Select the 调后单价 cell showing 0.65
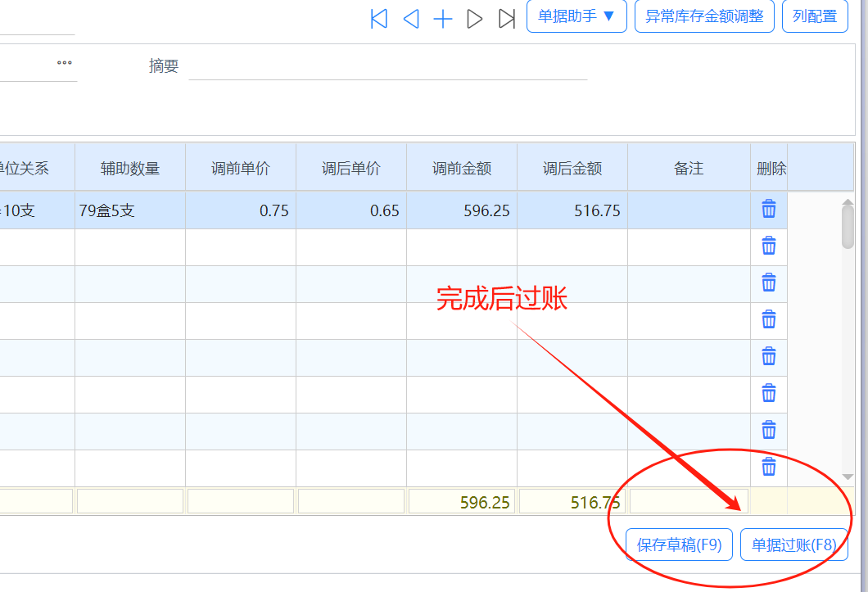This screenshot has height=592, width=868. point(351,210)
